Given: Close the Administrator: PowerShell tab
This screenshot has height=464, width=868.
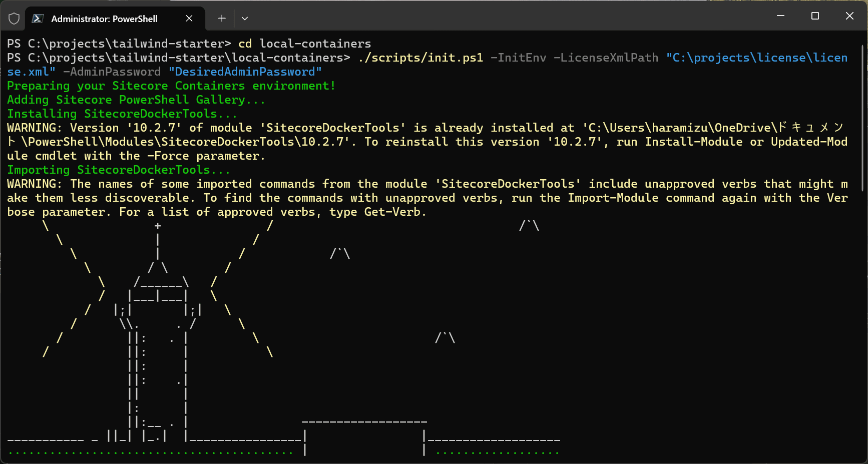Looking at the screenshot, I should tap(189, 19).
